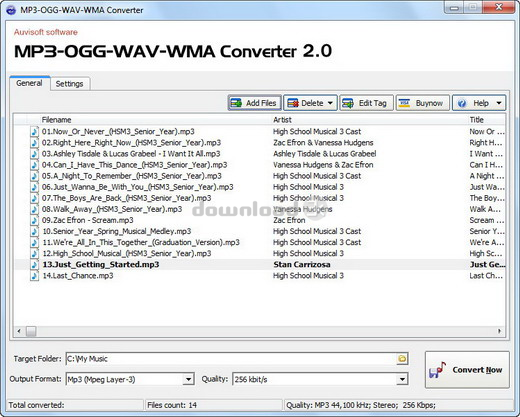520x417 pixels.
Task: Click the Buynow credit card button
Action: coord(422,103)
